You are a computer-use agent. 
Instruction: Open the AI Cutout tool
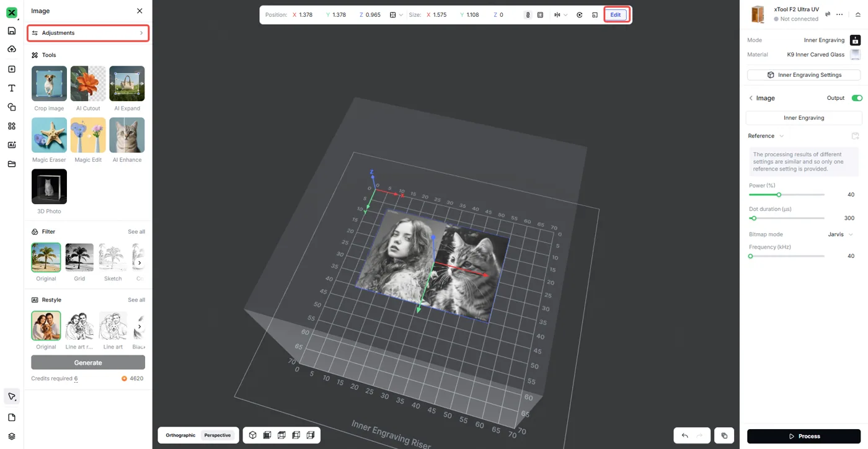(x=88, y=84)
